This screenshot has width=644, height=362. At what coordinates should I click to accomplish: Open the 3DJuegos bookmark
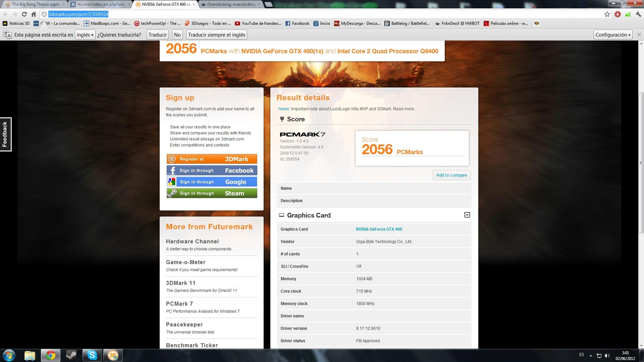208,23
